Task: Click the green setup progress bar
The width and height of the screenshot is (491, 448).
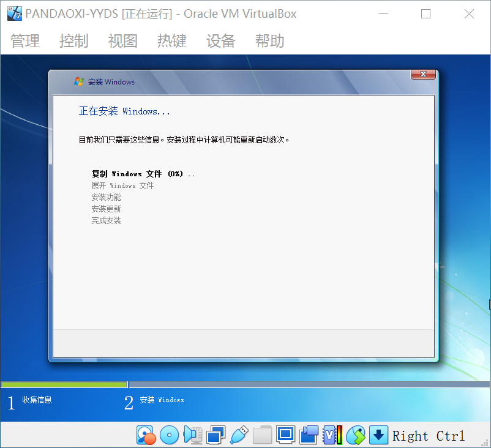Action: tap(64, 384)
